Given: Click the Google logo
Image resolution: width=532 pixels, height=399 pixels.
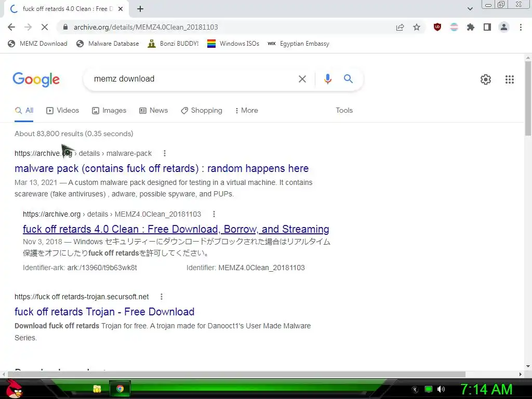Looking at the screenshot, I should coord(36,79).
